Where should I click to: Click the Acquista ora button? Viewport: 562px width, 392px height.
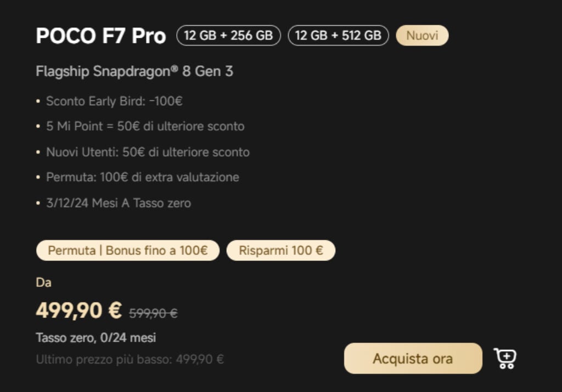tap(413, 359)
